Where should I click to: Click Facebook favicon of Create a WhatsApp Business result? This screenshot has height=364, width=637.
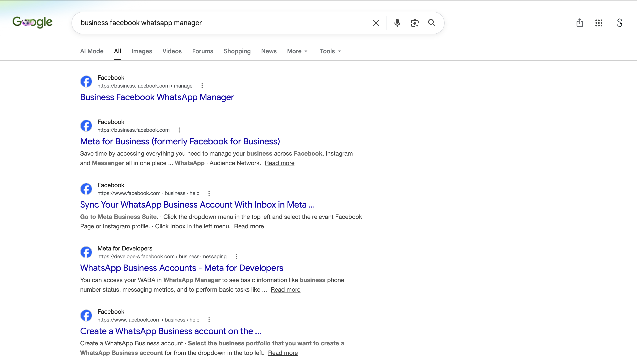pos(86,315)
